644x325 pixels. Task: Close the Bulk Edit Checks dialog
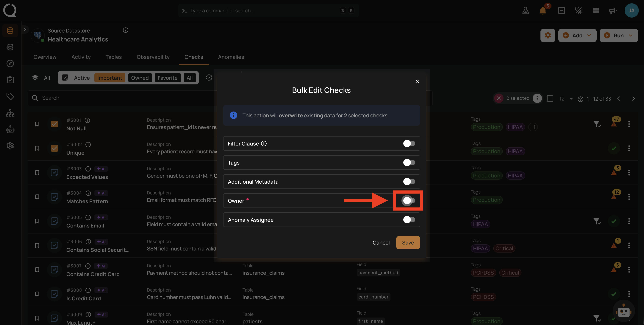pyautogui.click(x=417, y=81)
